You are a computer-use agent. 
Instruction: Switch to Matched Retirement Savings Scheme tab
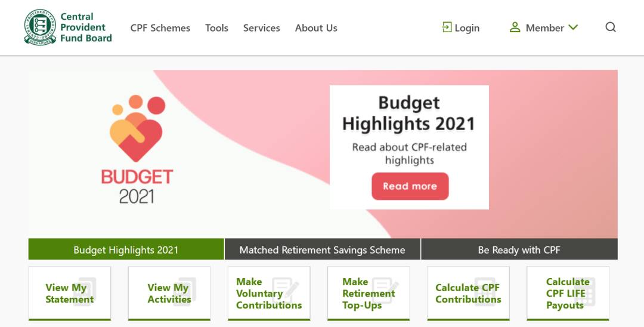[x=322, y=249]
